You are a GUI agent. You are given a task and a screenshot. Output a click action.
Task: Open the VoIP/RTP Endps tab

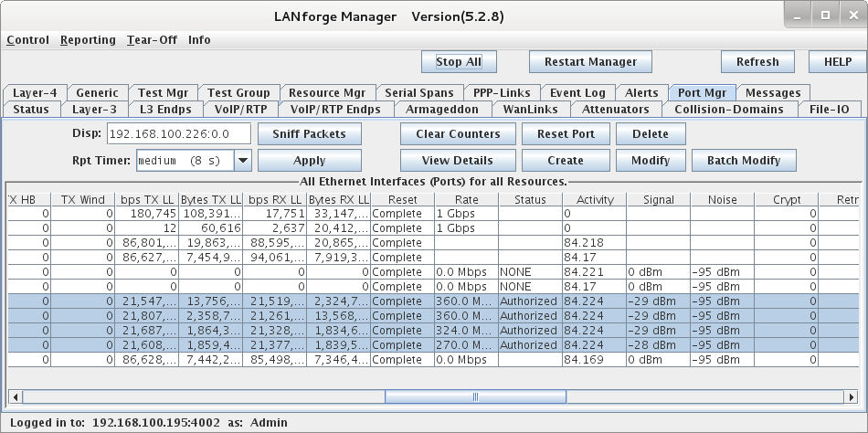335,109
